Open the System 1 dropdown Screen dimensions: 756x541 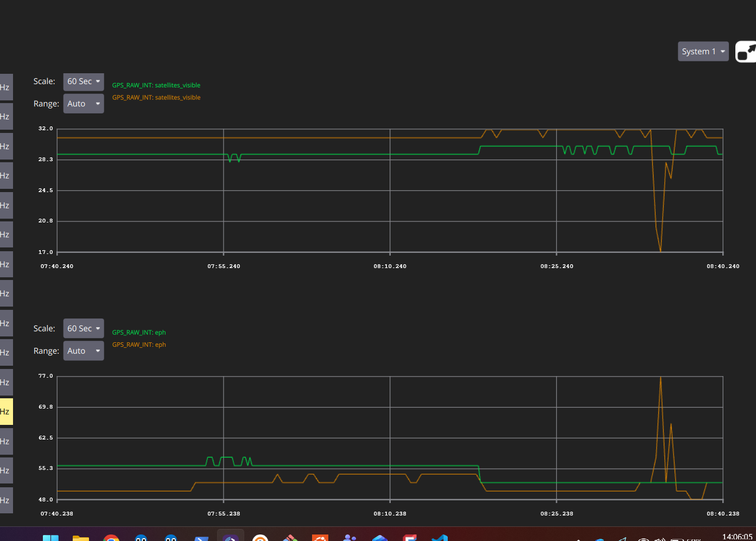coord(703,52)
